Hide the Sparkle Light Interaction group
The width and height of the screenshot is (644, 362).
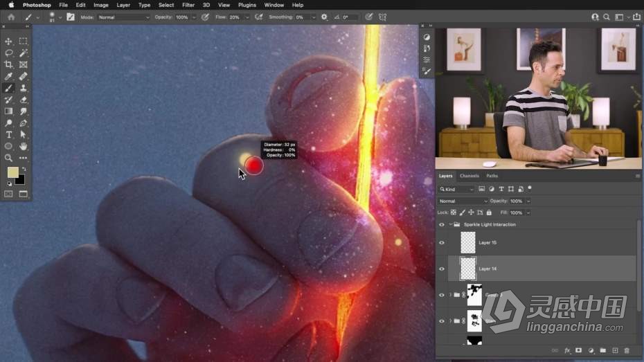pyautogui.click(x=442, y=224)
